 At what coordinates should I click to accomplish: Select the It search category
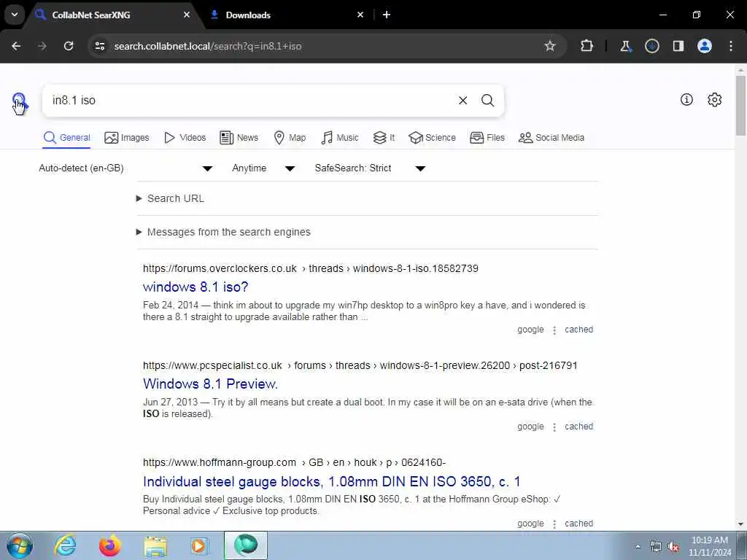pyautogui.click(x=384, y=138)
